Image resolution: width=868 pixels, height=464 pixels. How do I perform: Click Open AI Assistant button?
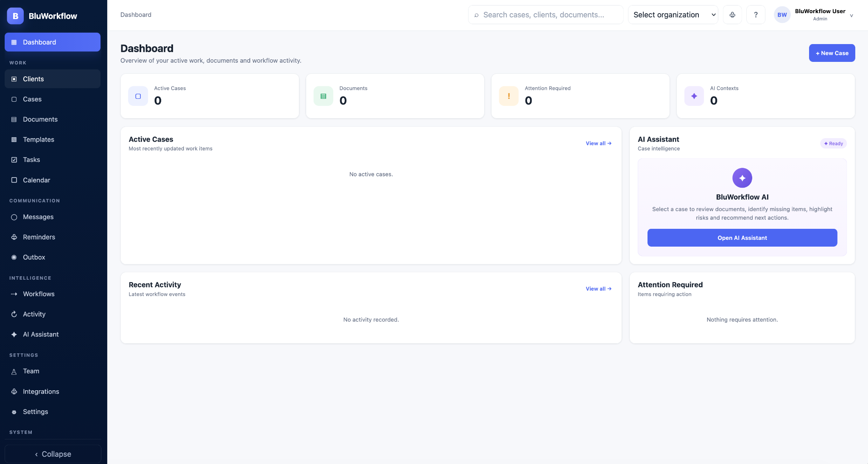tap(742, 238)
